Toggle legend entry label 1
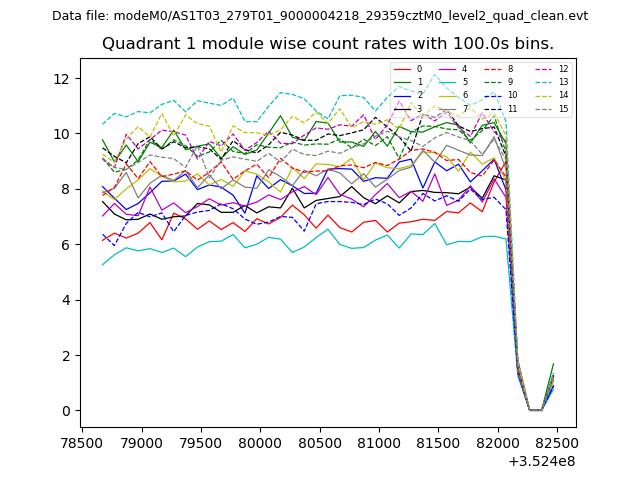The width and height of the screenshot is (640, 480). [419, 82]
